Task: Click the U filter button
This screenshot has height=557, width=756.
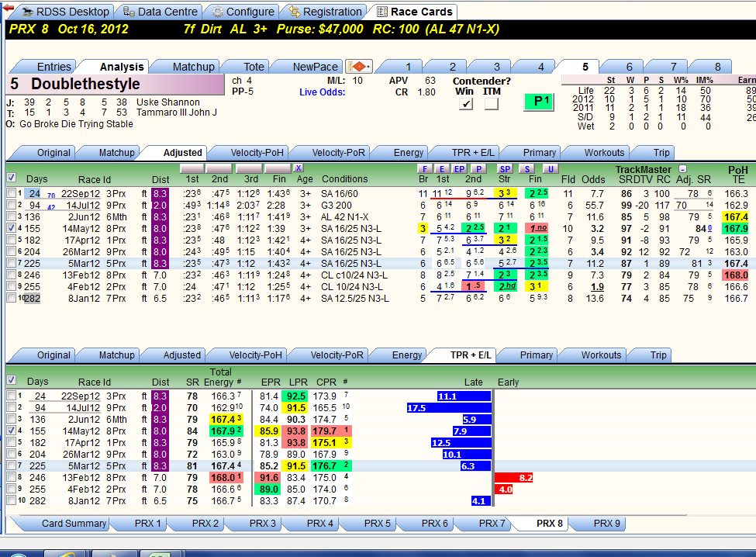Action: tap(551, 169)
